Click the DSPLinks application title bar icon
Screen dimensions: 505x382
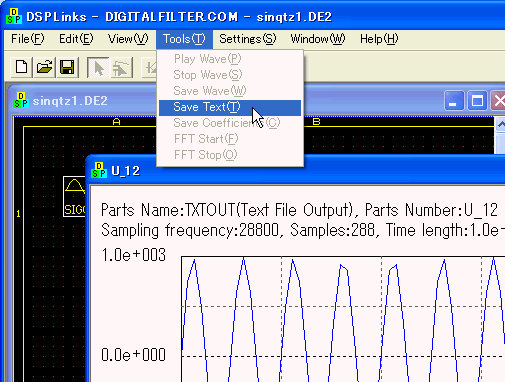(14, 16)
